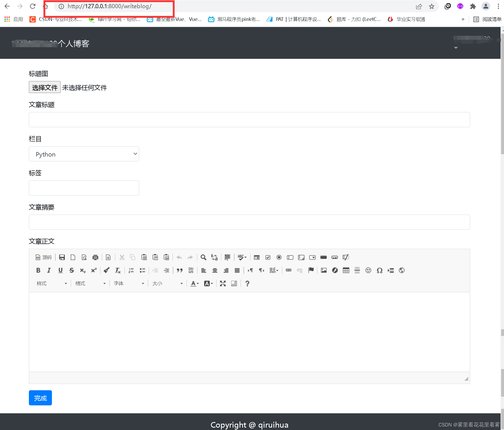The height and width of the screenshot is (430, 504).
Task: Toggle strikethrough formatting
Action: click(x=72, y=270)
